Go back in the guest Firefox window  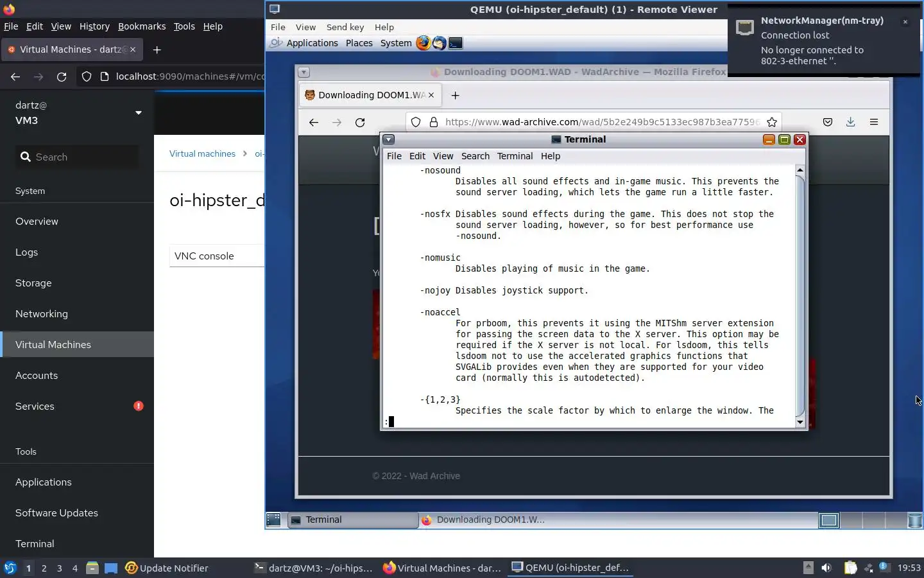[x=313, y=122]
